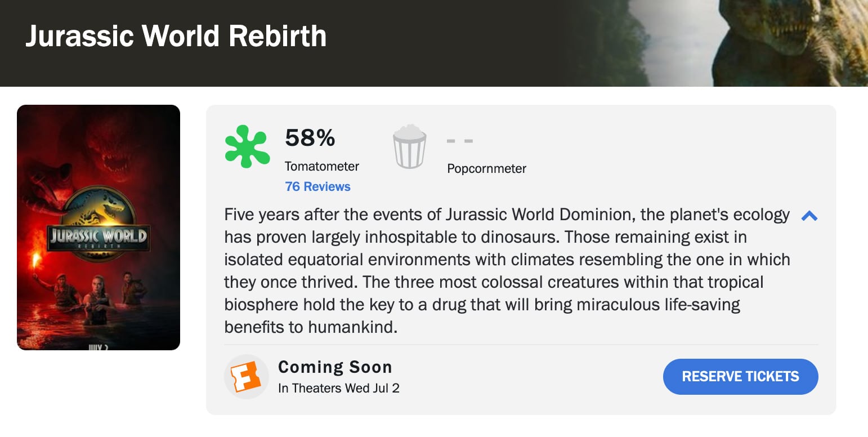Click the blank Popcornmeter score dashes
This screenshot has height=437, width=868.
459,141
